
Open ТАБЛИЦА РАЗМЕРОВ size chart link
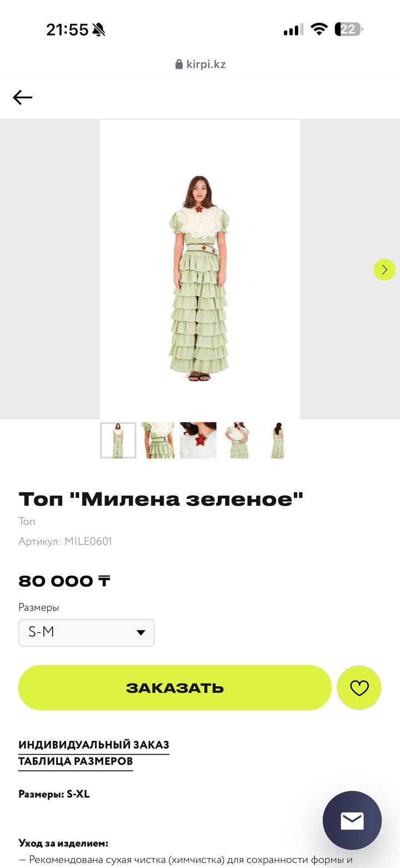(76, 761)
